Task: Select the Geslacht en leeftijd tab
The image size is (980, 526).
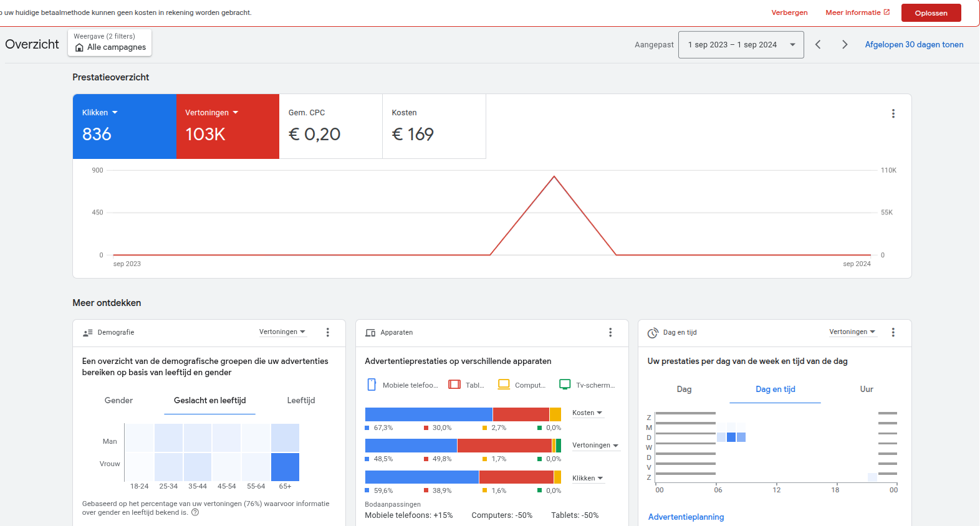Action: [209, 401]
